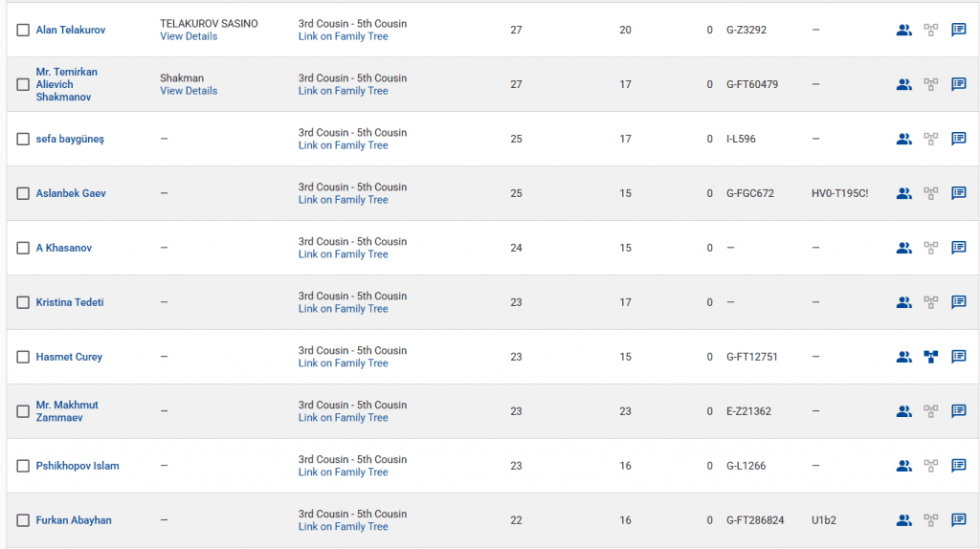Click Link on Family Tree for sefa baygüneş
980x549 pixels.
(343, 145)
